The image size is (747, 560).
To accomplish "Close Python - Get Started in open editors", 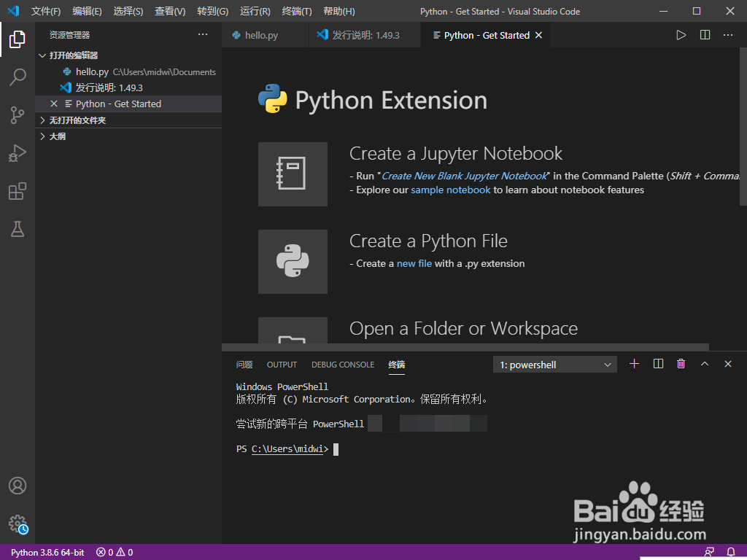I will [x=54, y=104].
